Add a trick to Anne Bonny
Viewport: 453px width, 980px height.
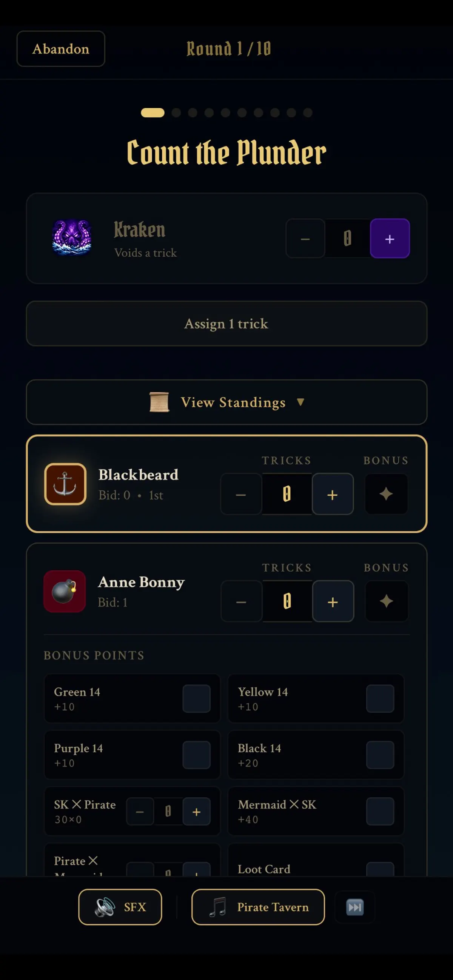click(x=333, y=601)
